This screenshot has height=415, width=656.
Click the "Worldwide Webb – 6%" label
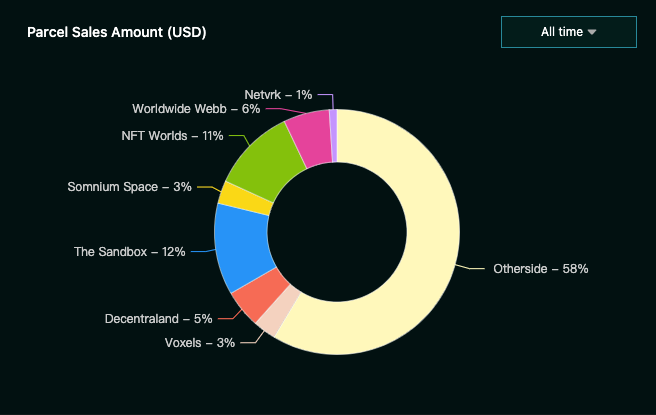point(196,109)
